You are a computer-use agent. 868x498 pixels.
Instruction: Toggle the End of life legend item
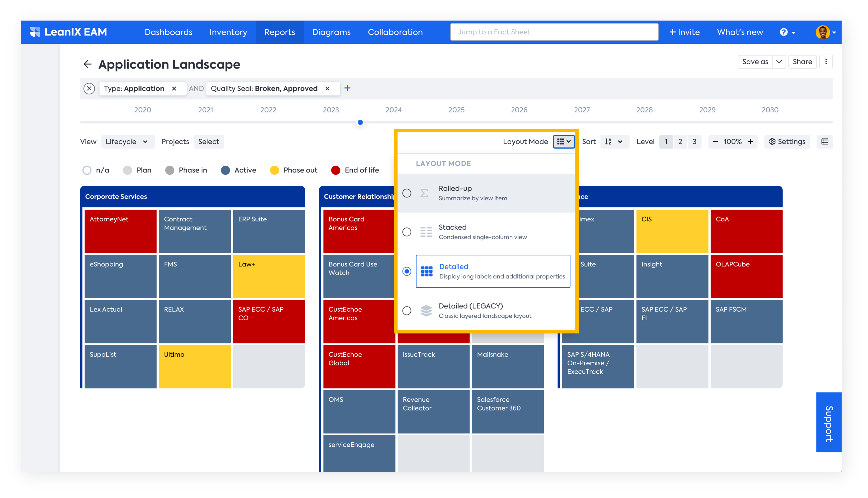coord(355,170)
